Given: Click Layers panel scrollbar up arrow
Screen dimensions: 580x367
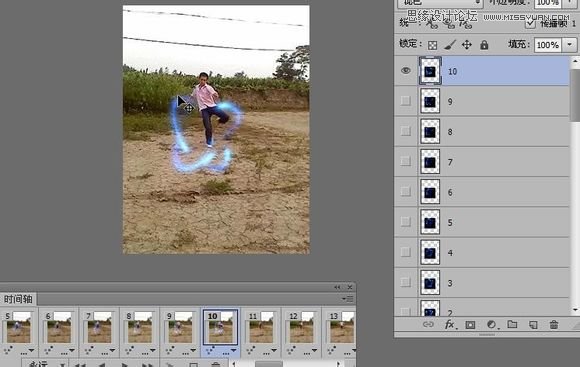Looking at the screenshot, I should (575, 60).
